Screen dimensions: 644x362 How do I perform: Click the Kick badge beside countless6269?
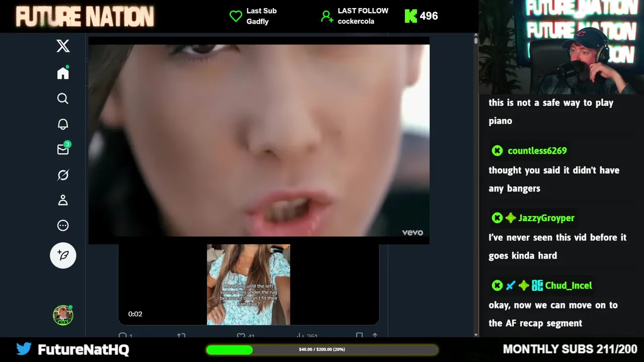(x=497, y=151)
